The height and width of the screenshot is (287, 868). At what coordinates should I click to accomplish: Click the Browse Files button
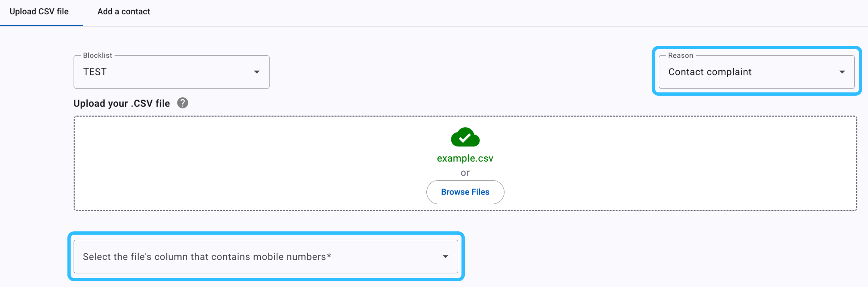[465, 192]
